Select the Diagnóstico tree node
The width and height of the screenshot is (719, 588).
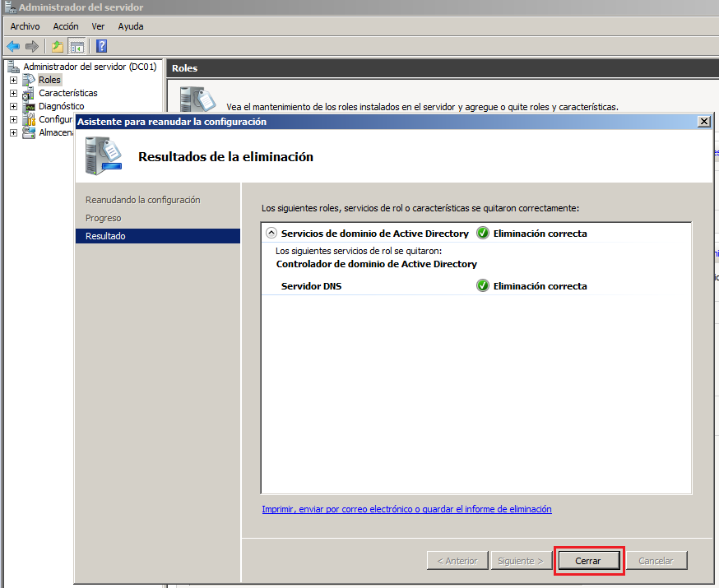pos(61,106)
